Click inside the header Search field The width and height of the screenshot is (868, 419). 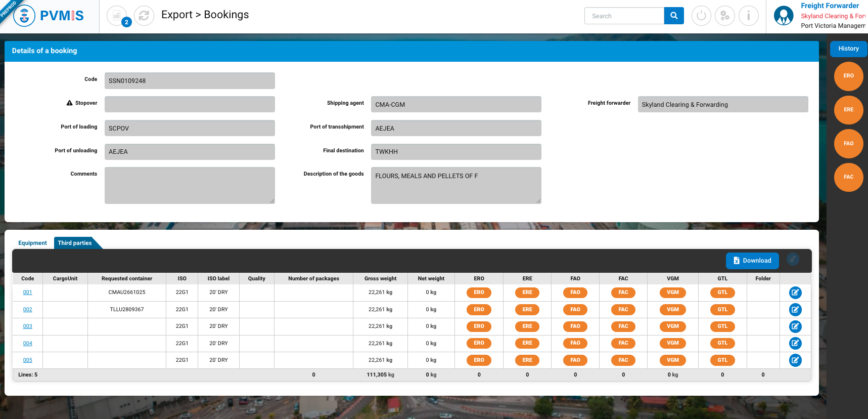tap(624, 16)
